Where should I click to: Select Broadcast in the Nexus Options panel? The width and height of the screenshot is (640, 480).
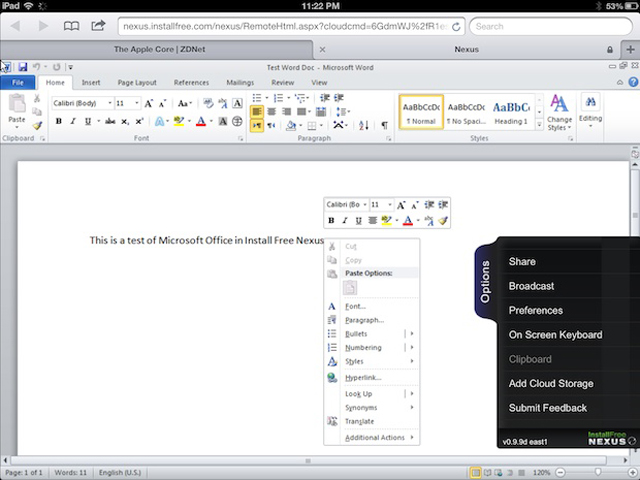point(531,286)
